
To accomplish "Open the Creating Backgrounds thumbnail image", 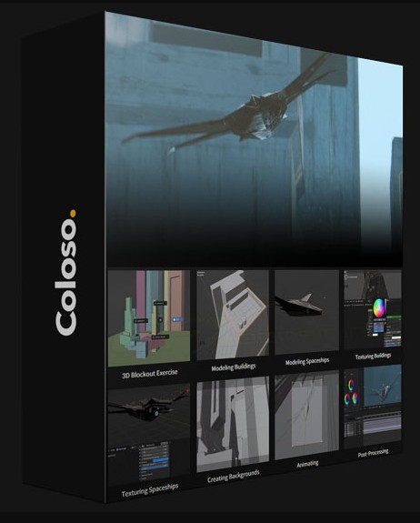I will tap(233, 424).
